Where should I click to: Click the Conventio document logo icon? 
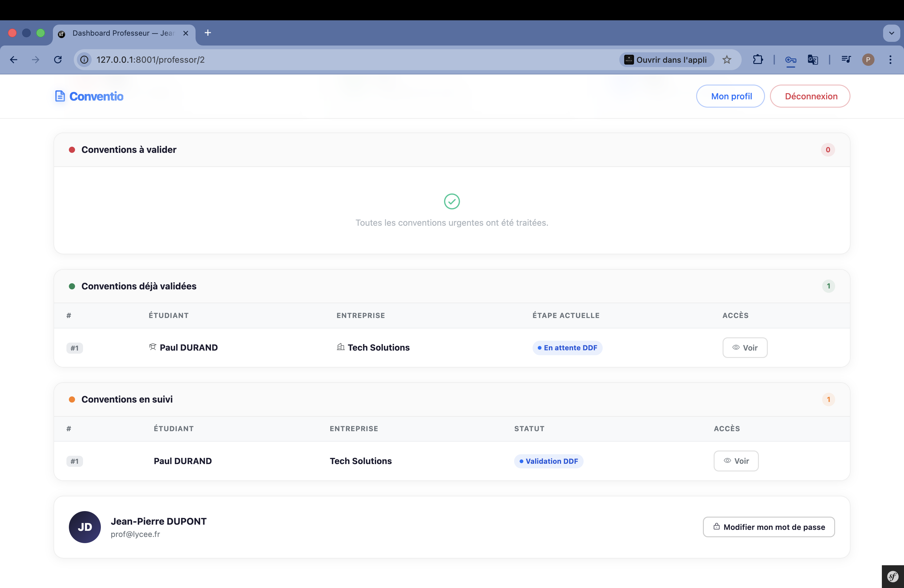point(60,96)
